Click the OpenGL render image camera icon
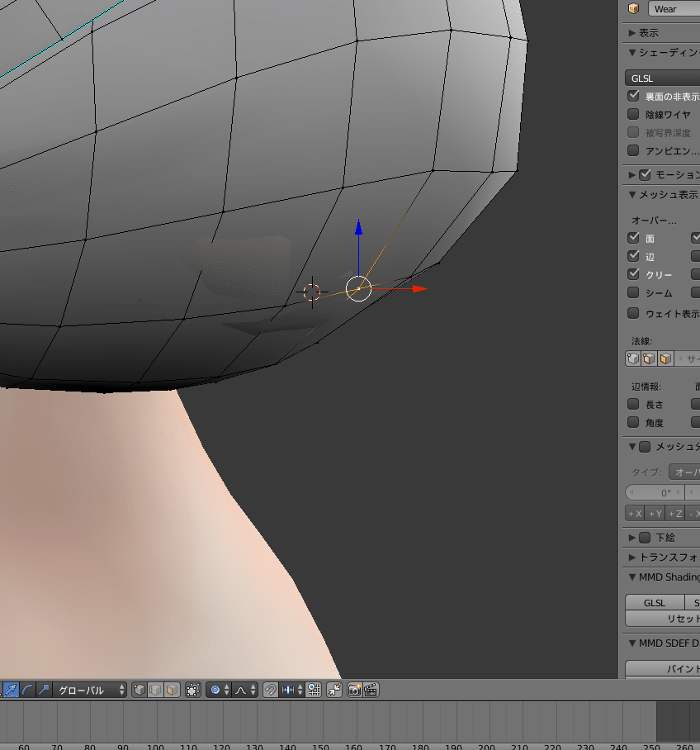Image resolution: width=700 pixels, height=750 pixels. click(x=354, y=690)
